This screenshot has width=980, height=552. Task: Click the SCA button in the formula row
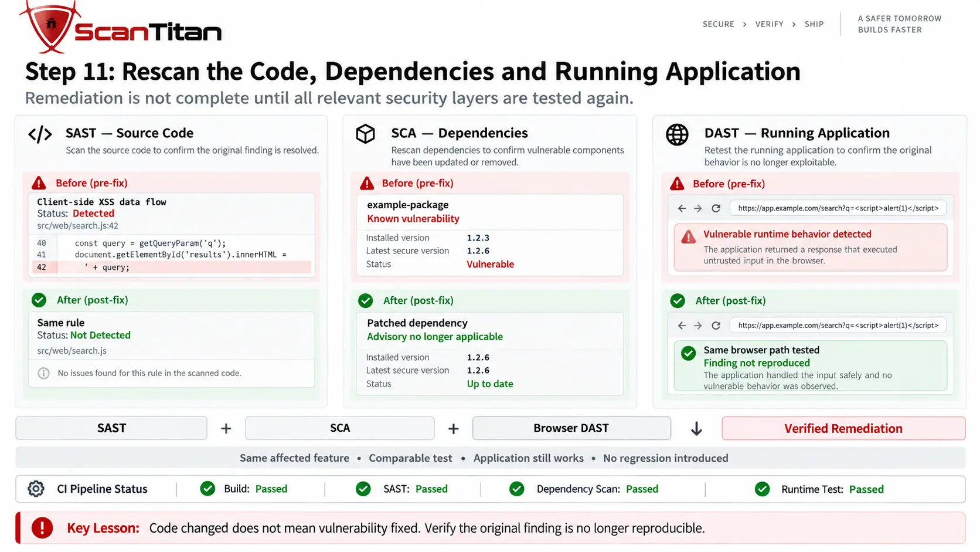(340, 428)
